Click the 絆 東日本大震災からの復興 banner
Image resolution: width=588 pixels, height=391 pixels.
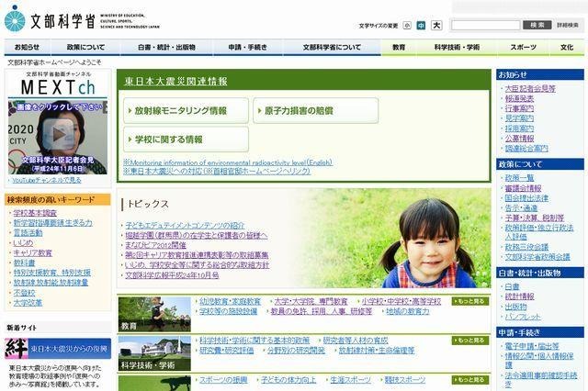58,349
